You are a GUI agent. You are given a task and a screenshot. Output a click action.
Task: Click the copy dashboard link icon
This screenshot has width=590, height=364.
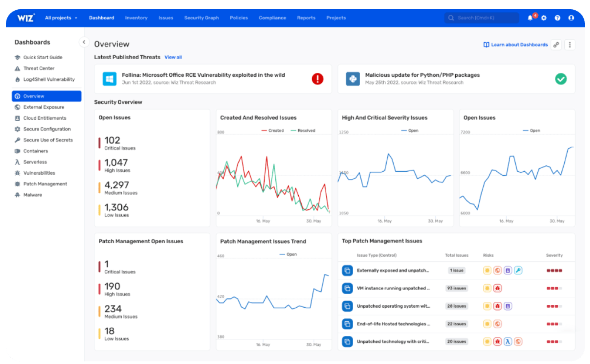click(556, 45)
